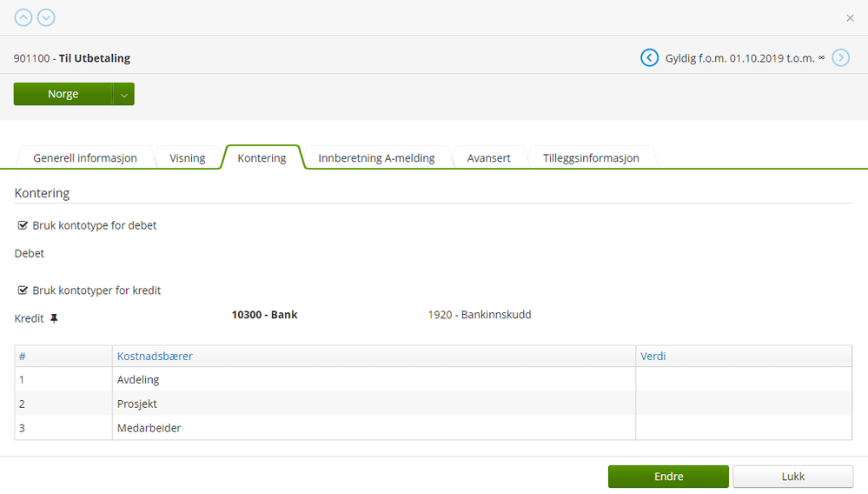The image size is (868, 494).
Task: Click the Norge country button
Action: click(63, 94)
